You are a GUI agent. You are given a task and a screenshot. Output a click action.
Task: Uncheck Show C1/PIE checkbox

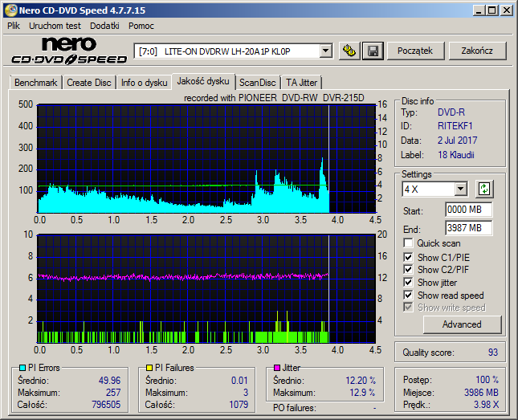coord(408,257)
